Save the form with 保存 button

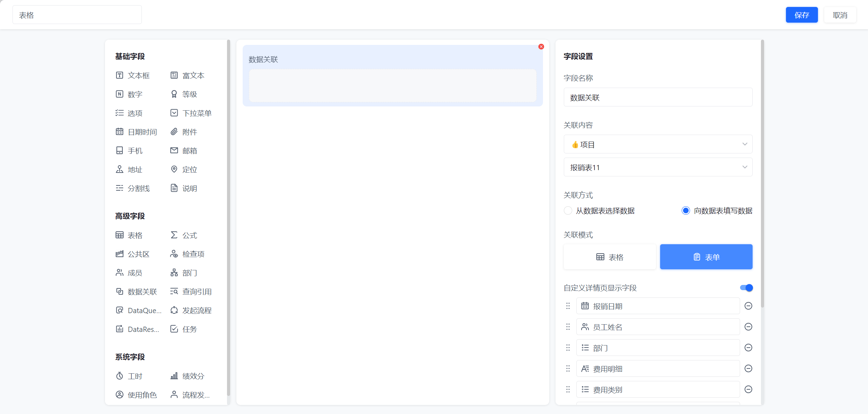[x=802, y=15]
